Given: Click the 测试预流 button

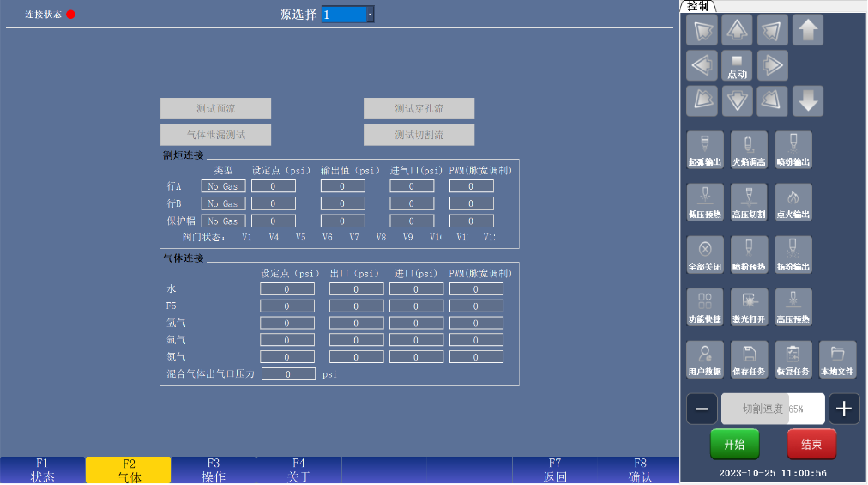Looking at the screenshot, I should [216, 109].
